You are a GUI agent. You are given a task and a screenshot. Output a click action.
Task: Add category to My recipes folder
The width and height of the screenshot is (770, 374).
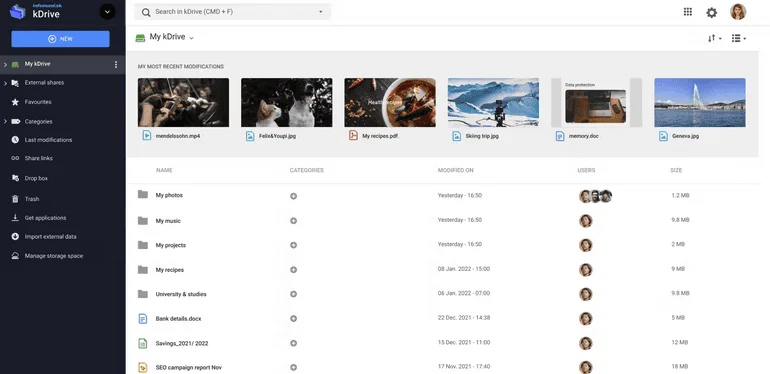[x=293, y=269]
